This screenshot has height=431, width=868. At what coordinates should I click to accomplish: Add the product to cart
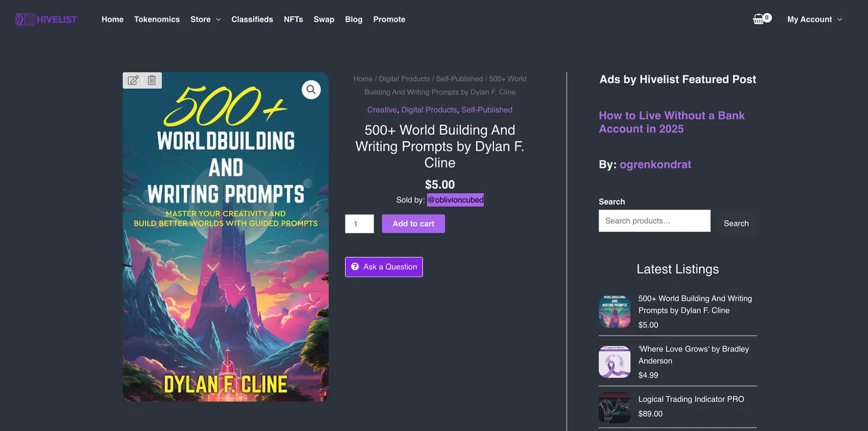[414, 224]
